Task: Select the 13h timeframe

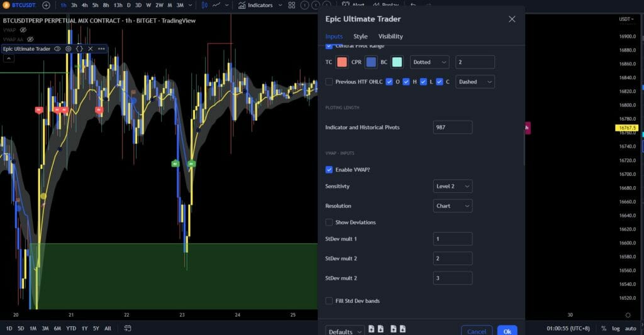Action: [118, 5]
